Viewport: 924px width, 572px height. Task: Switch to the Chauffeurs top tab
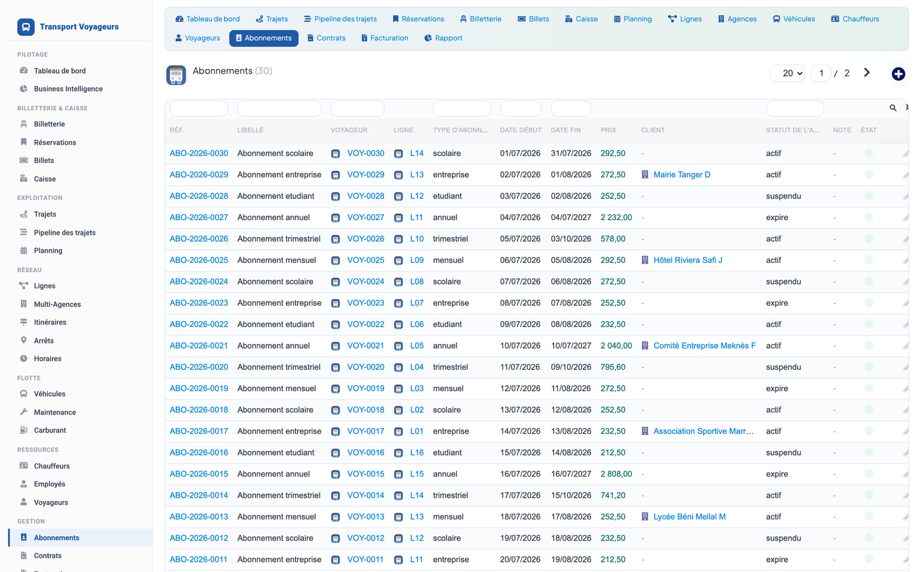(x=855, y=19)
